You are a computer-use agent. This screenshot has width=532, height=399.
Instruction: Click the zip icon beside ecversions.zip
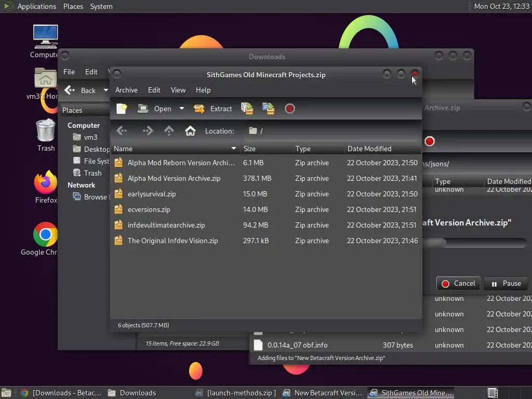pos(118,209)
